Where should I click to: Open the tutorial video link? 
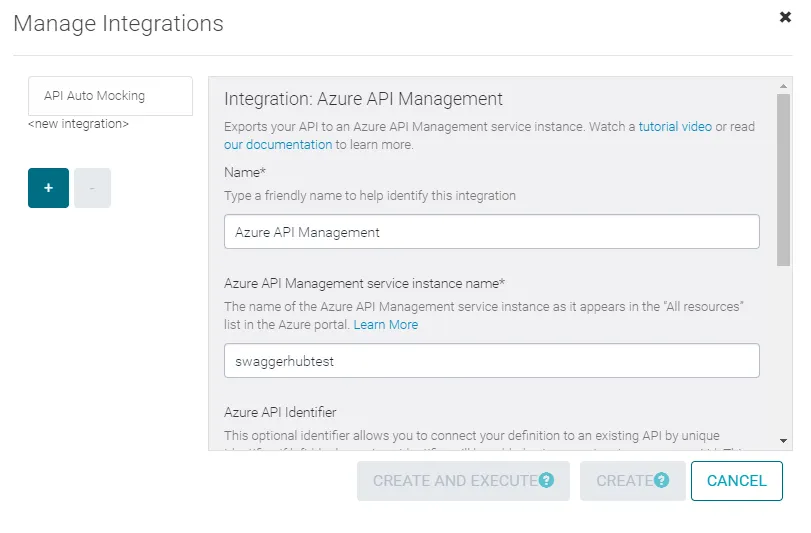(x=675, y=127)
